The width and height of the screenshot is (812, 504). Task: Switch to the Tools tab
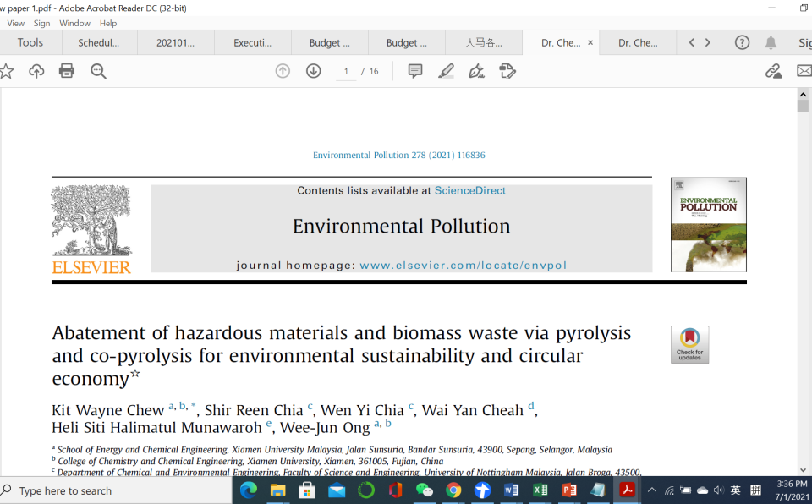point(30,42)
